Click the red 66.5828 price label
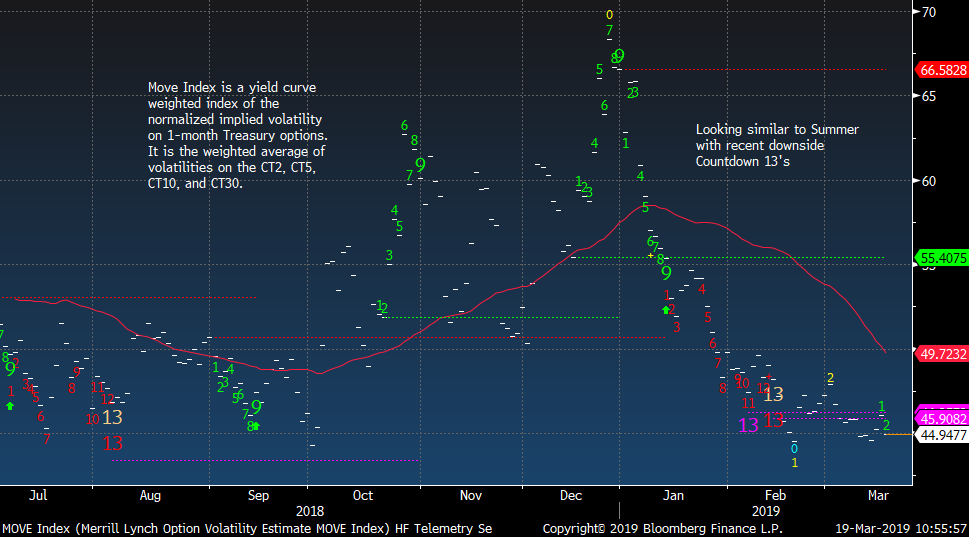 click(x=942, y=70)
